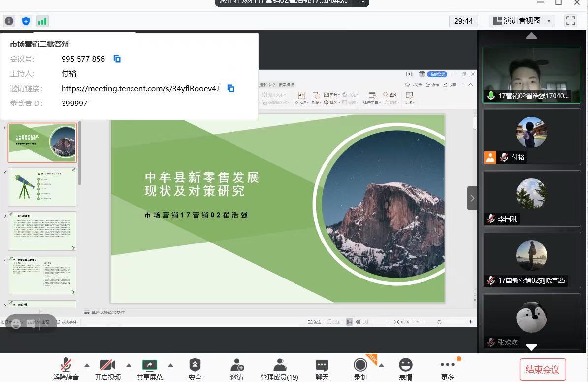
Task: Open the Invite (邀请) panel
Action: (x=237, y=369)
